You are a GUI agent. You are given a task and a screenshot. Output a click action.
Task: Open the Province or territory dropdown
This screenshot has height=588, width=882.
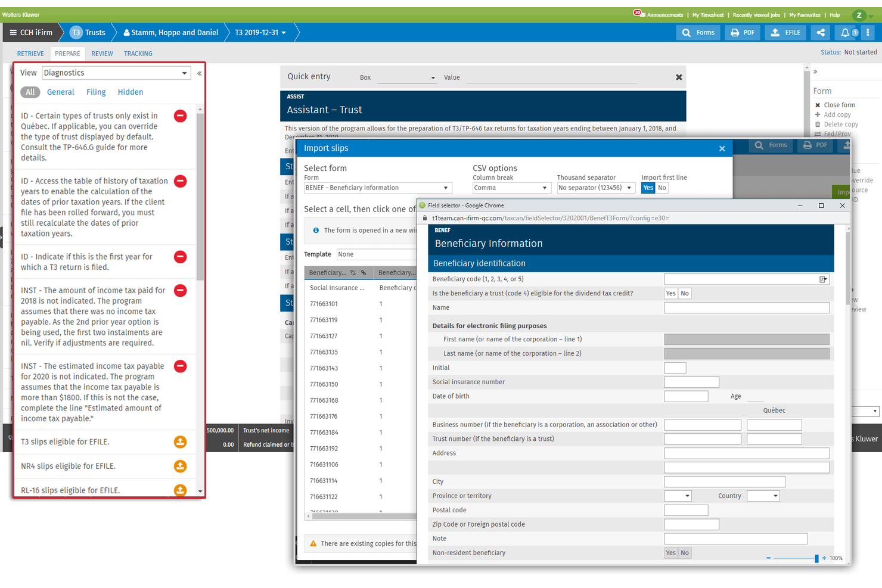click(678, 496)
